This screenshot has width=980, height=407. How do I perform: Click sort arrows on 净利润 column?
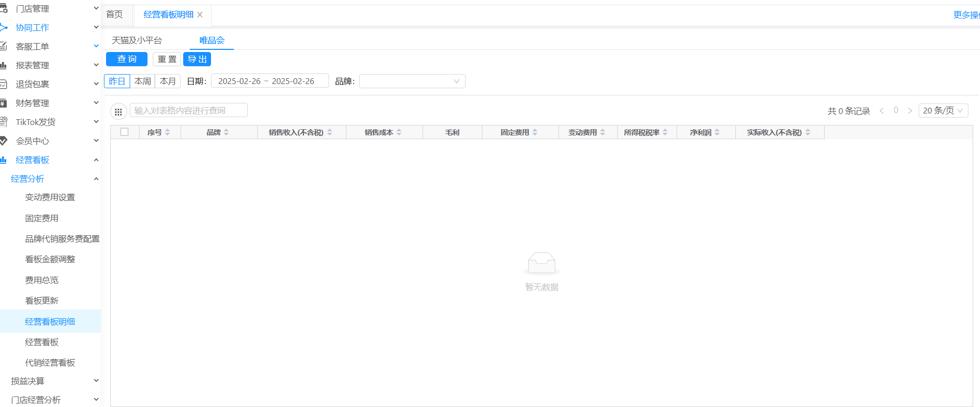[717, 132]
